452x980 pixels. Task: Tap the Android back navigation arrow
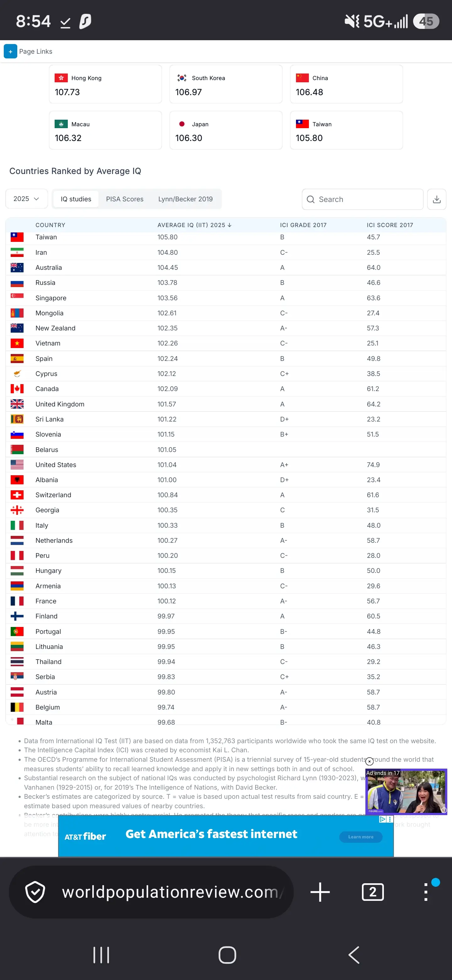coord(354,955)
